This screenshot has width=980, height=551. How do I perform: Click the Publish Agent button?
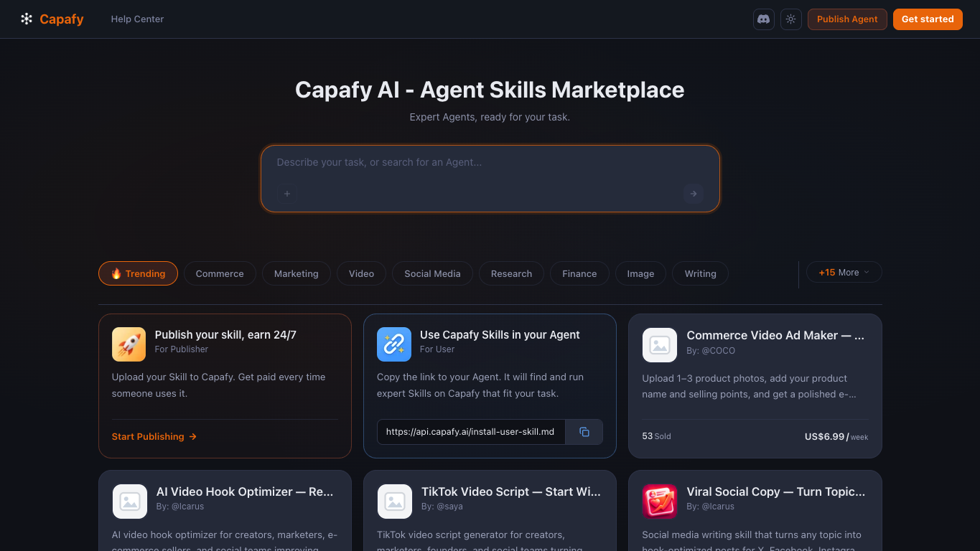tap(847, 19)
